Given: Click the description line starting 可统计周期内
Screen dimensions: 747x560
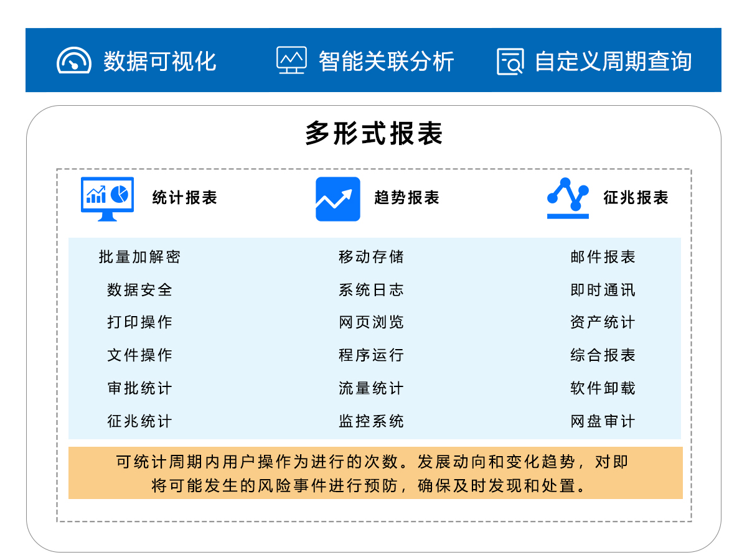Looking at the screenshot, I should pos(372,462).
